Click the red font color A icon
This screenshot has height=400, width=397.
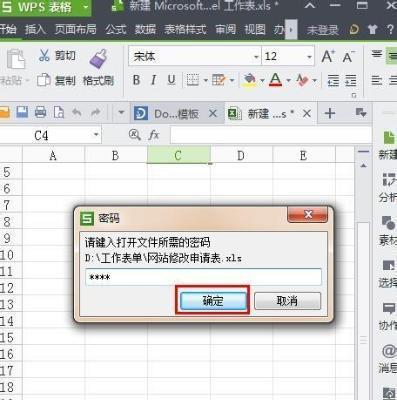pyautogui.click(x=275, y=80)
